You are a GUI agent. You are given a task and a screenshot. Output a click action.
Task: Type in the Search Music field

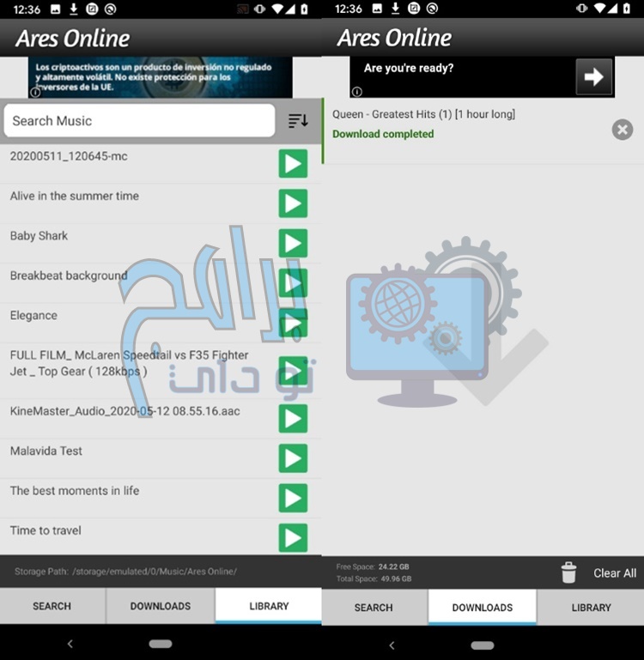139,121
